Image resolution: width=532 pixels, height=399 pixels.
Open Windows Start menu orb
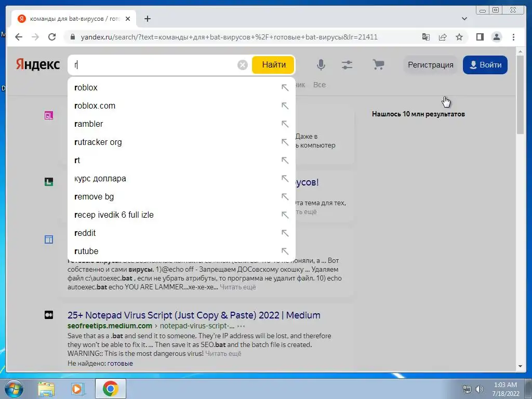tap(14, 389)
